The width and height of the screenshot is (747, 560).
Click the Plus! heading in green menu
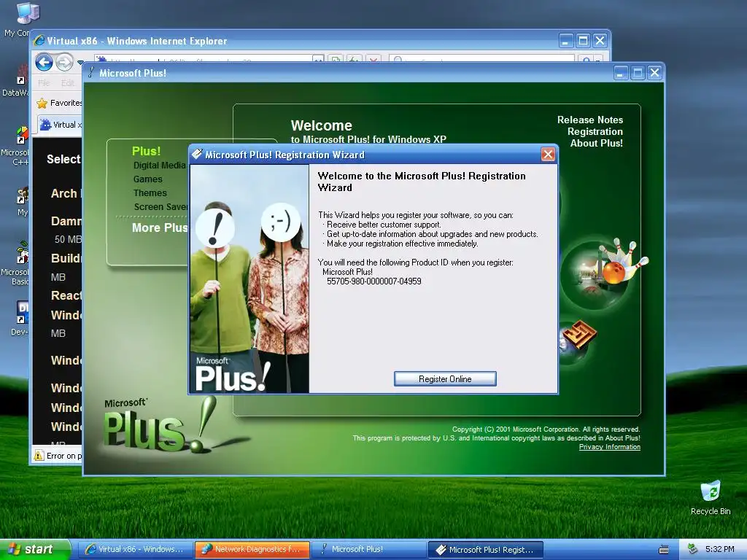coord(146,151)
